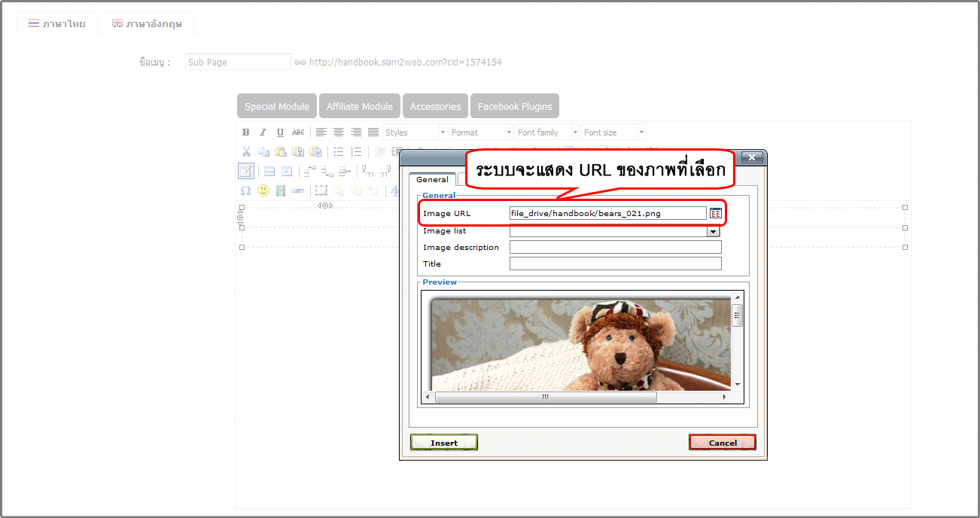This screenshot has width=980, height=518.
Task: Click Insert row before icon
Action: pos(310,172)
